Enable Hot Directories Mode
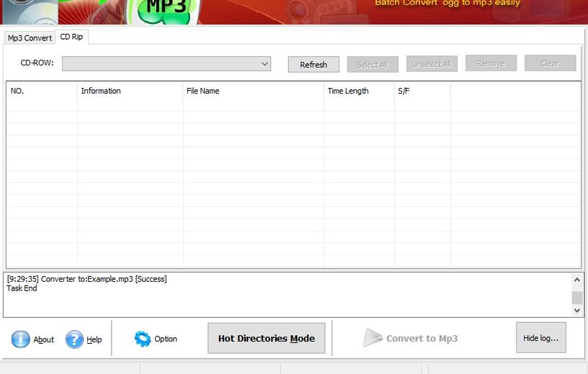This screenshot has height=374, width=588. (x=267, y=338)
